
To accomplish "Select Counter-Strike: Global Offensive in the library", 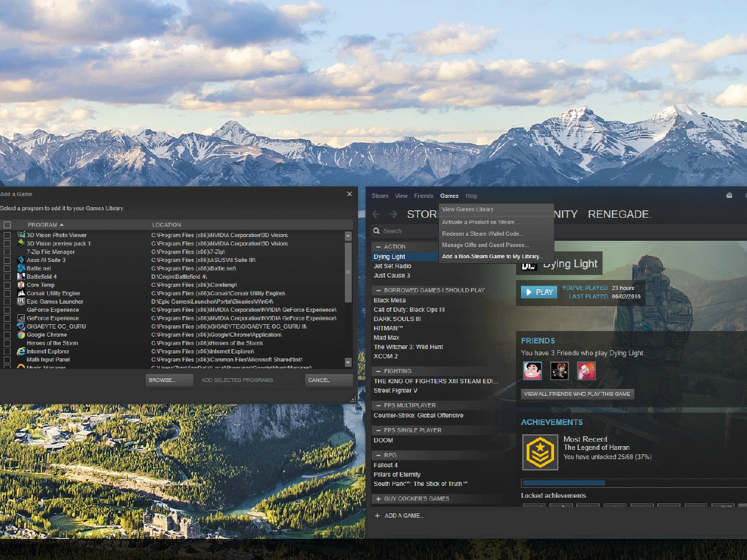I will point(418,416).
